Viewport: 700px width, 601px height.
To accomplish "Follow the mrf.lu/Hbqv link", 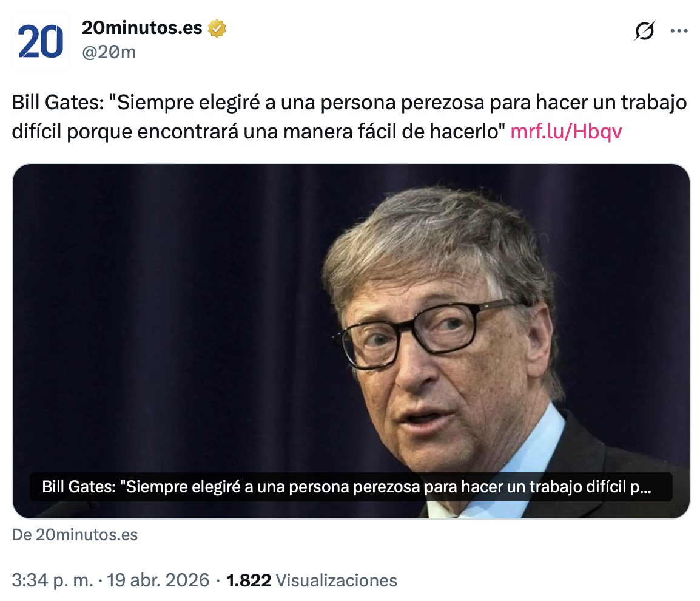I will coord(565,131).
